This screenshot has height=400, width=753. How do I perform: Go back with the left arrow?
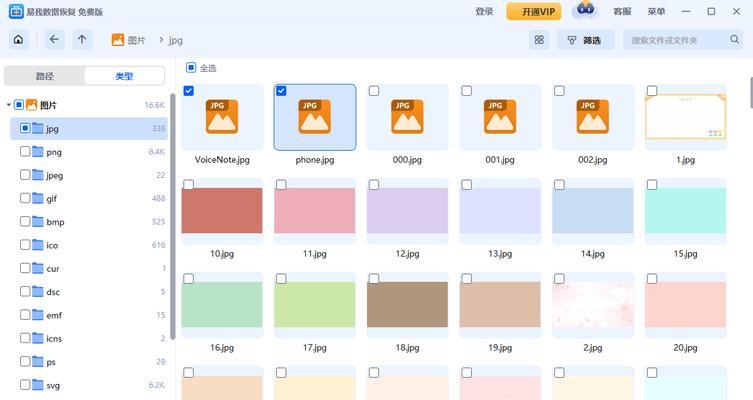click(x=54, y=40)
